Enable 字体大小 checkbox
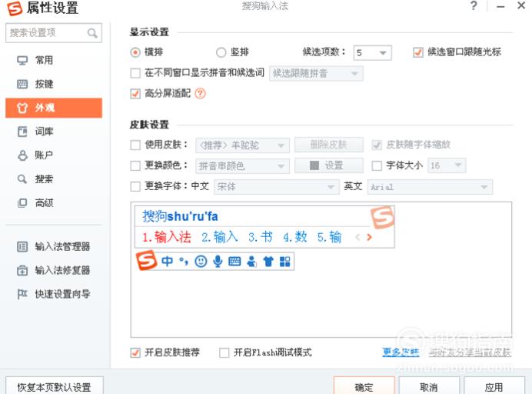The height and width of the screenshot is (394, 532). point(377,165)
